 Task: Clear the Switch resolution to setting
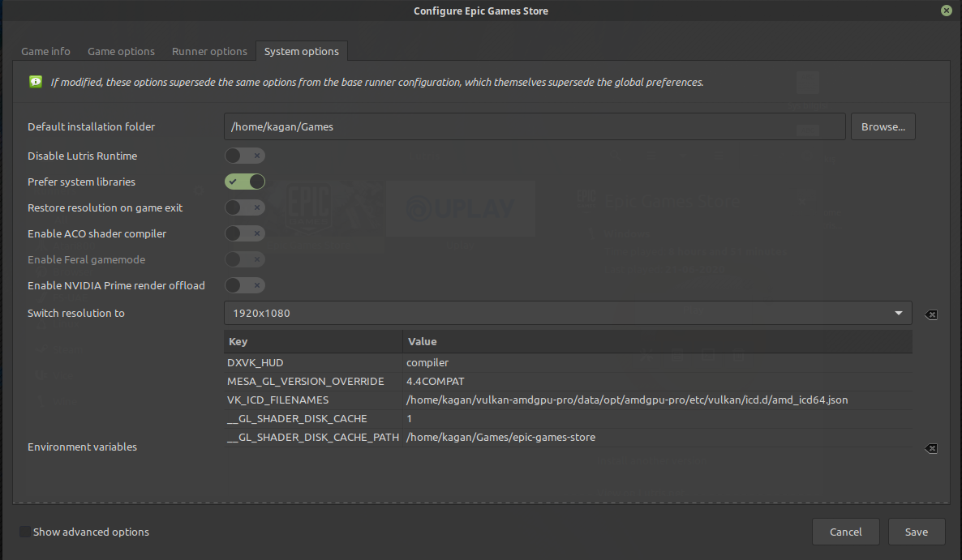point(930,315)
